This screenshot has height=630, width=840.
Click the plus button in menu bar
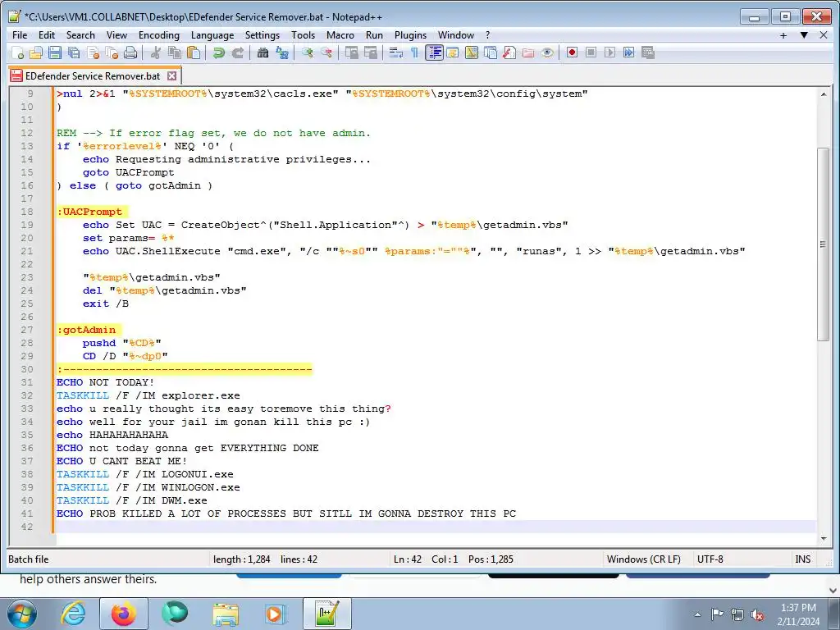(x=783, y=35)
